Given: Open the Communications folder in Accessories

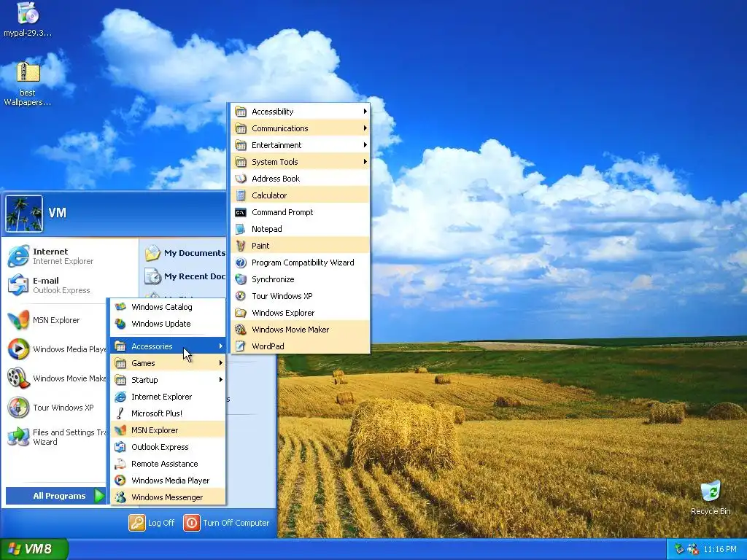Looking at the screenshot, I should point(301,128).
